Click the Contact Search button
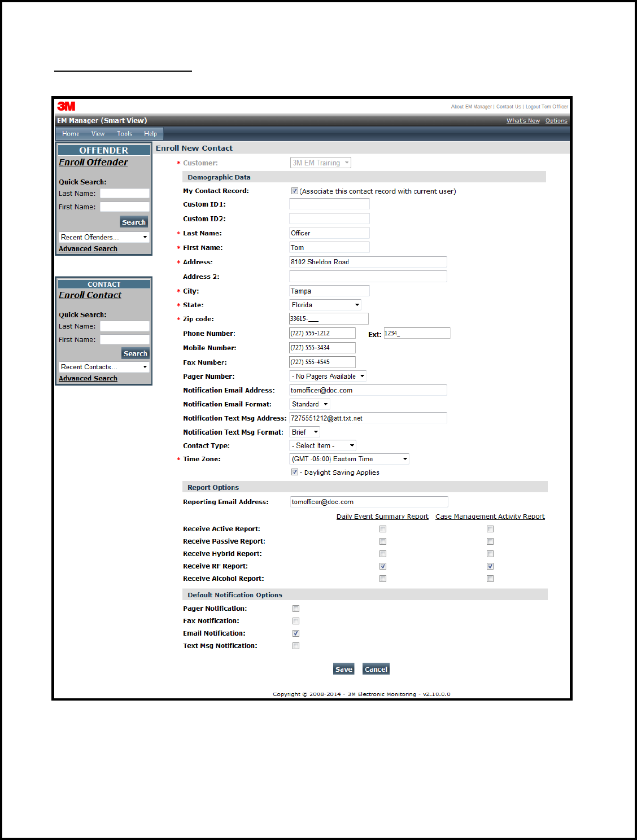This screenshot has width=637, height=840. tap(136, 353)
